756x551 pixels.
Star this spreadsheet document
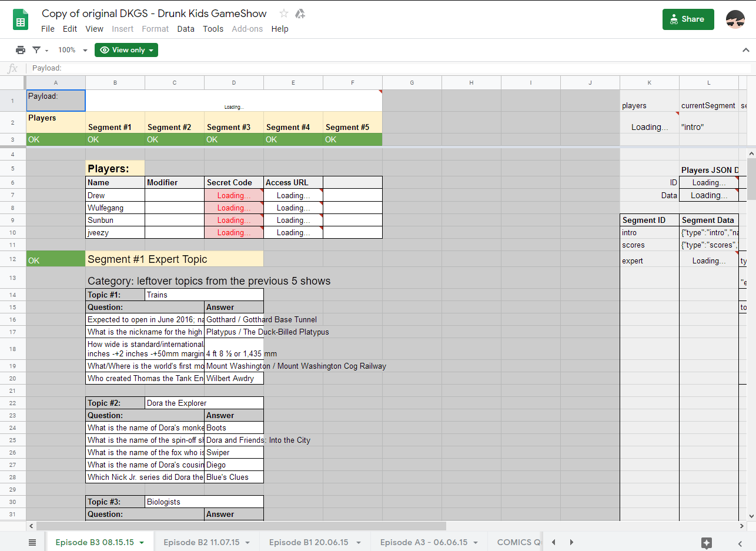coord(284,14)
